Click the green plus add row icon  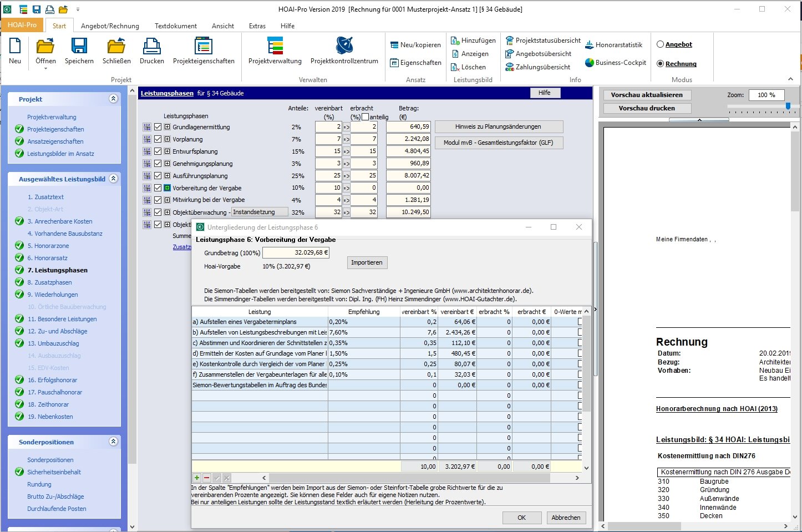click(x=196, y=478)
